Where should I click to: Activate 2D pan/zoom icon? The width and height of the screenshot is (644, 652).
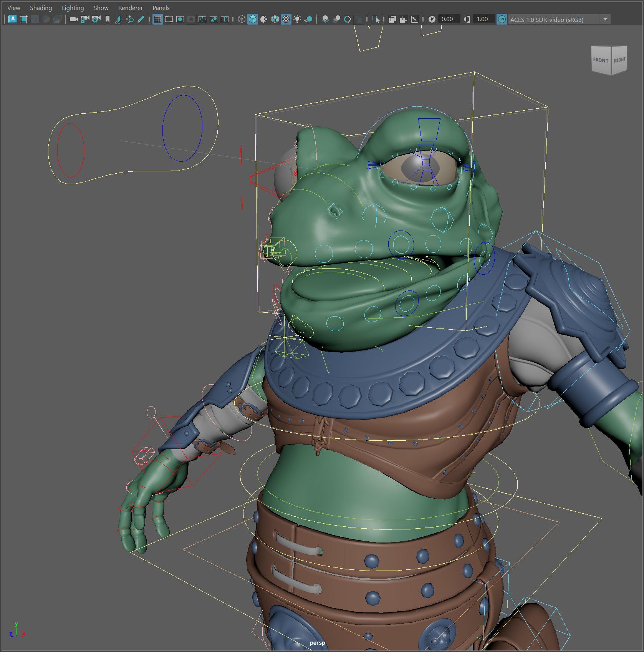click(129, 19)
